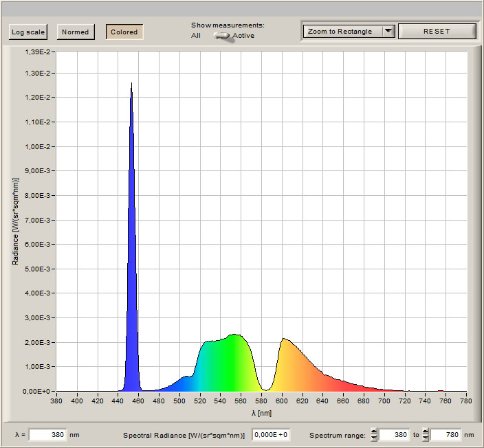Toggle the Normed display button

(x=75, y=32)
